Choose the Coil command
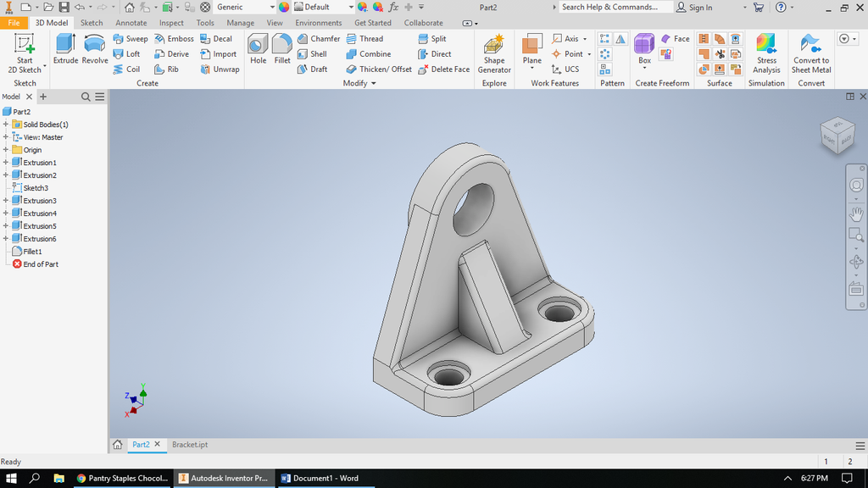Image resolution: width=868 pixels, height=488 pixels. (x=126, y=69)
